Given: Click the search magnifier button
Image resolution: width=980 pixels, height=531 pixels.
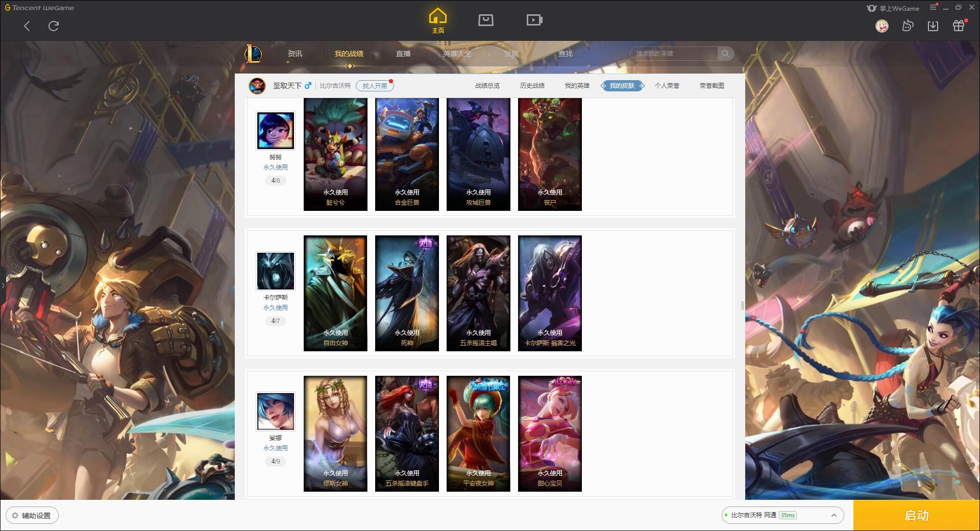Looking at the screenshot, I should coord(725,54).
